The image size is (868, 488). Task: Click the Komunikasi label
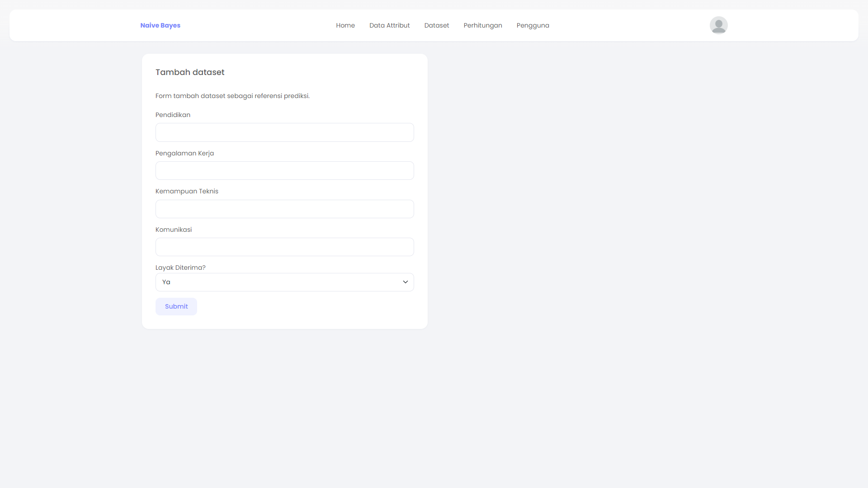(174, 230)
